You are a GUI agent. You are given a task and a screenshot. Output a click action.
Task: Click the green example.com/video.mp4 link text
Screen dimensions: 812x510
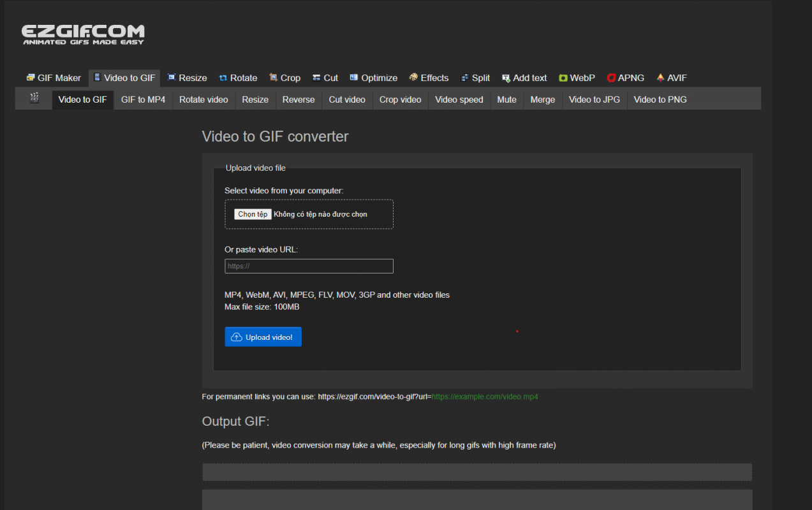click(x=485, y=397)
